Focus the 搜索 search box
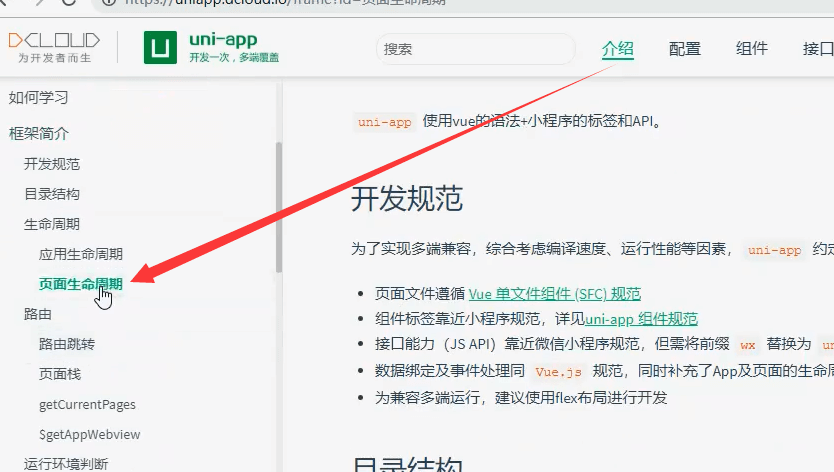 pos(476,49)
